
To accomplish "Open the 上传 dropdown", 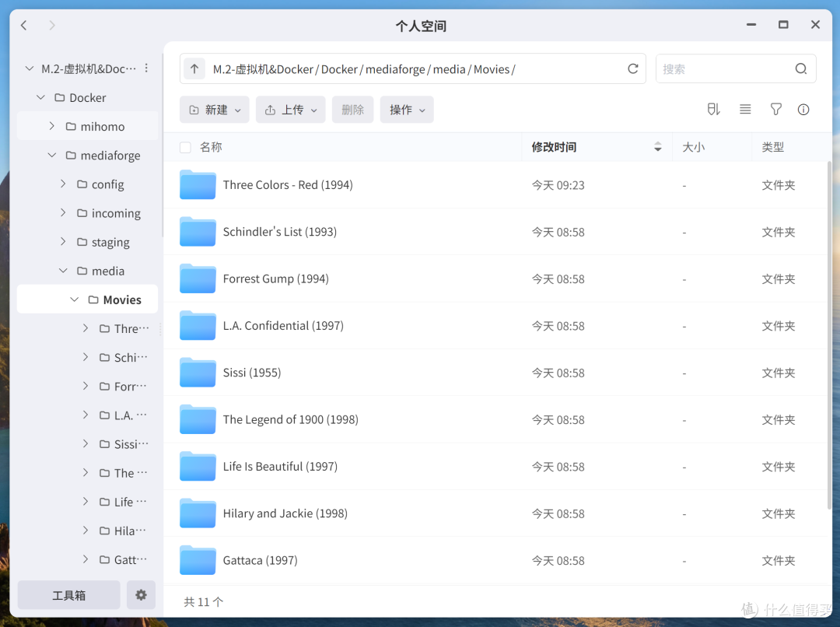I will click(290, 110).
